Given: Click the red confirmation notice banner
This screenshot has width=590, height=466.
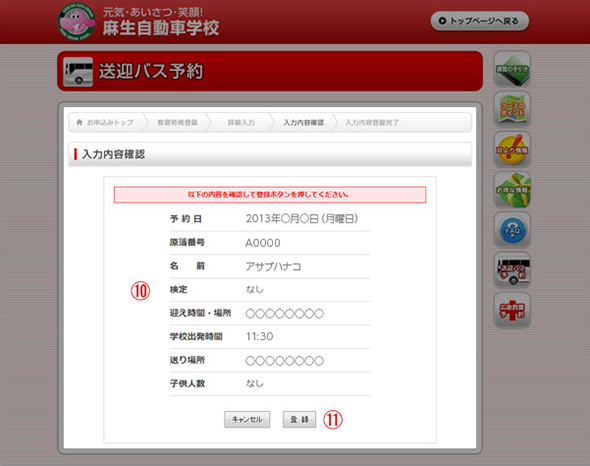Looking at the screenshot, I should (x=270, y=195).
